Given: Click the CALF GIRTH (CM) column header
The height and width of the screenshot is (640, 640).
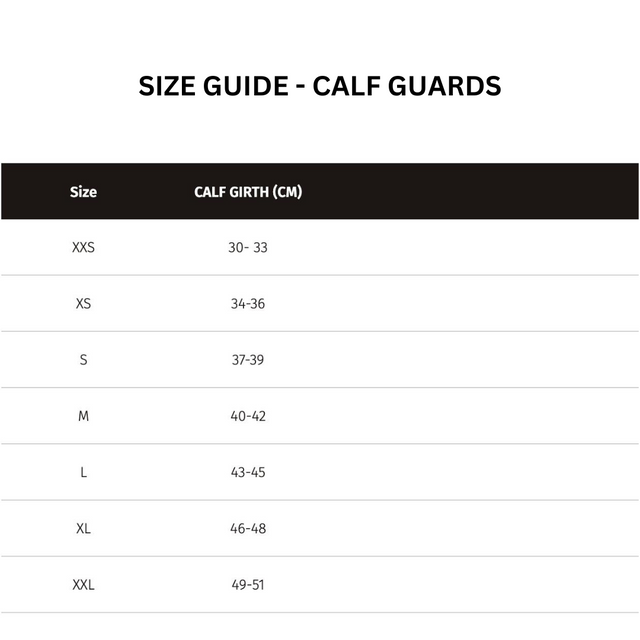Looking at the screenshot, I should point(248,192).
